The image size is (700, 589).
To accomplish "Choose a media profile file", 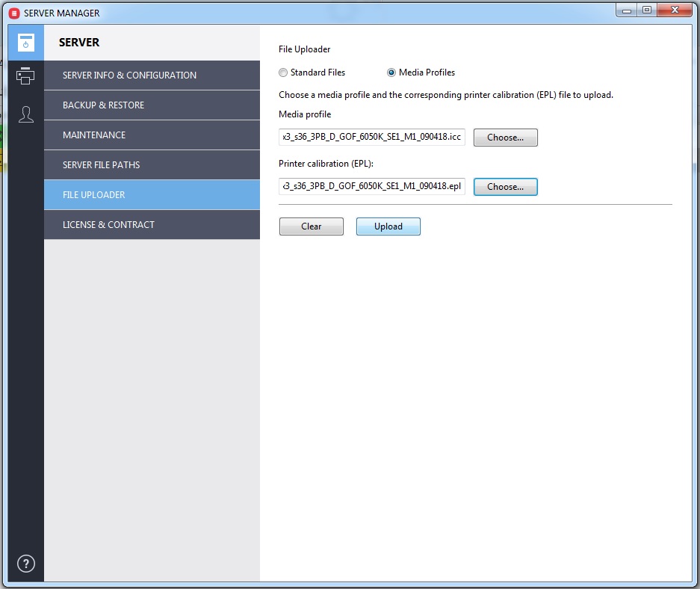I will pyautogui.click(x=505, y=138).
